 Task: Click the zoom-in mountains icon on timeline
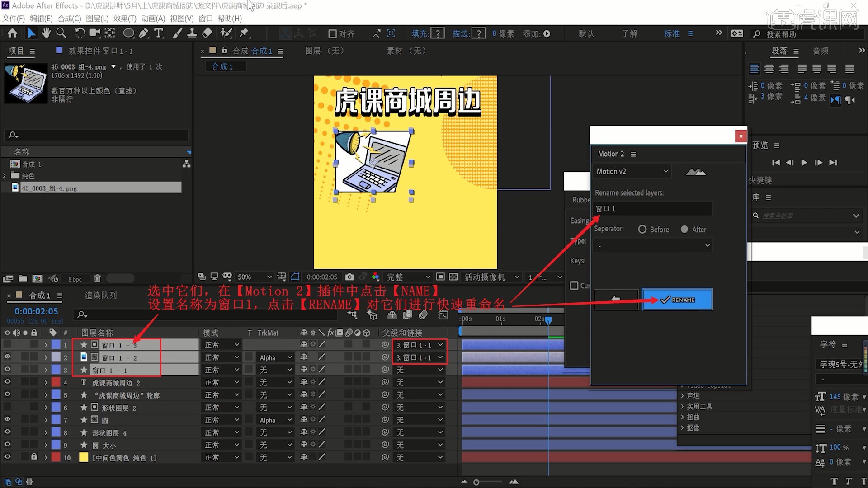[514, 482]
